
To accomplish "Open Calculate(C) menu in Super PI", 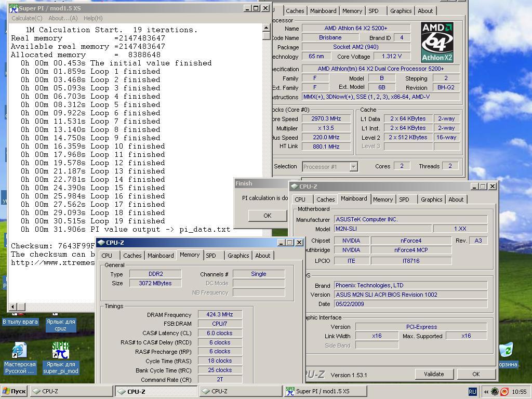I will tap(27, 18).
